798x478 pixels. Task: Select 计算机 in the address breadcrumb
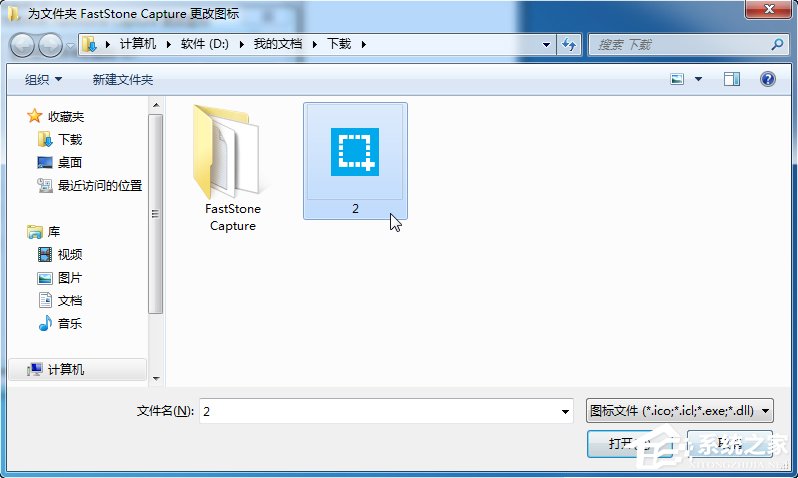point(138,44)
